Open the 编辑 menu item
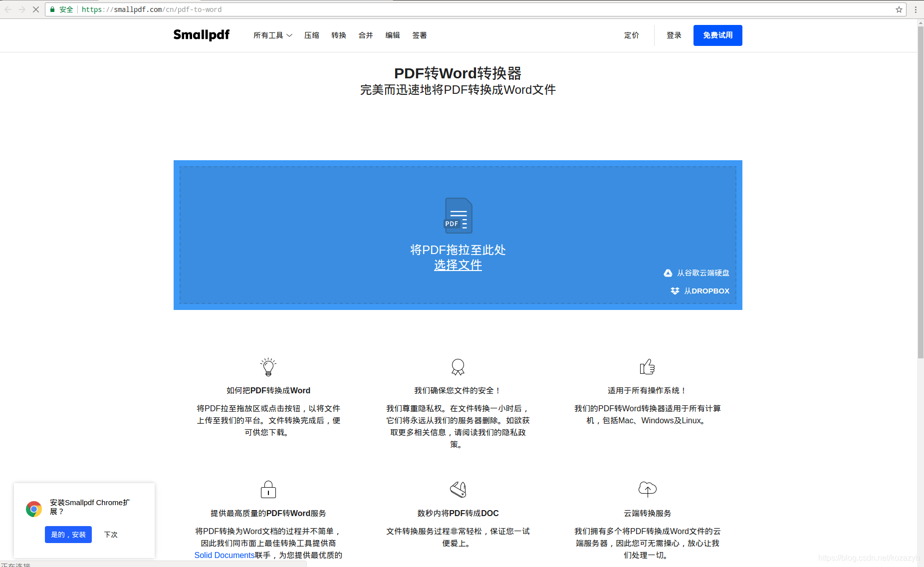The height and width of the screenshot is (567, 924). [393, 35]
